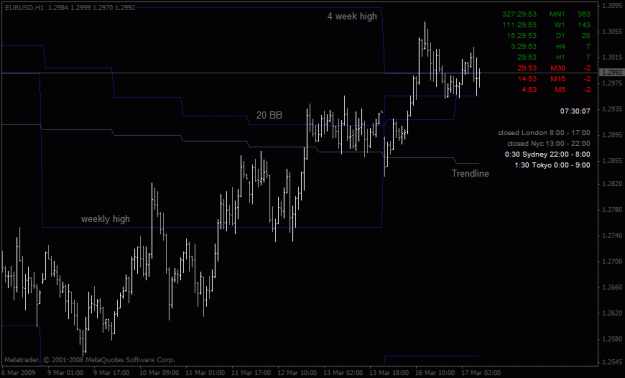Click the 1.2700 price scale label

click(613, 262)
